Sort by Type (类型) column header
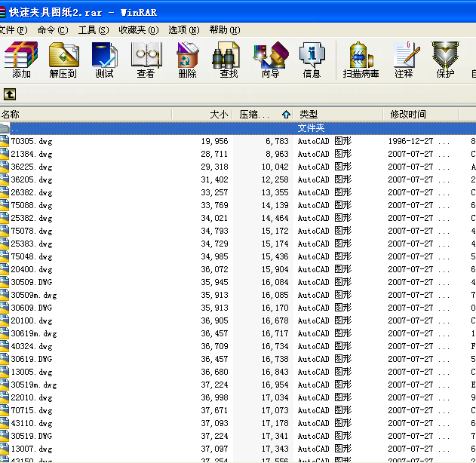 [x=337, y=115]
